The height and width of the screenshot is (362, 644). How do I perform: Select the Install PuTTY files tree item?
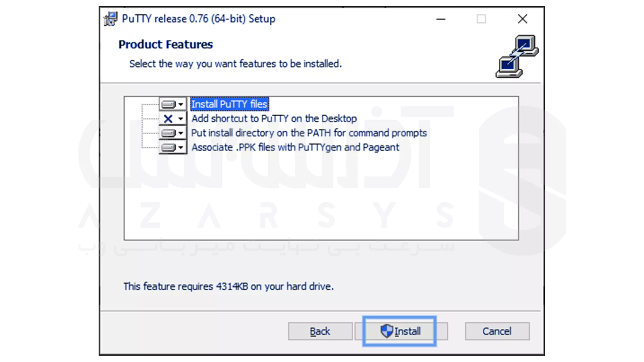tap(229, 104)
